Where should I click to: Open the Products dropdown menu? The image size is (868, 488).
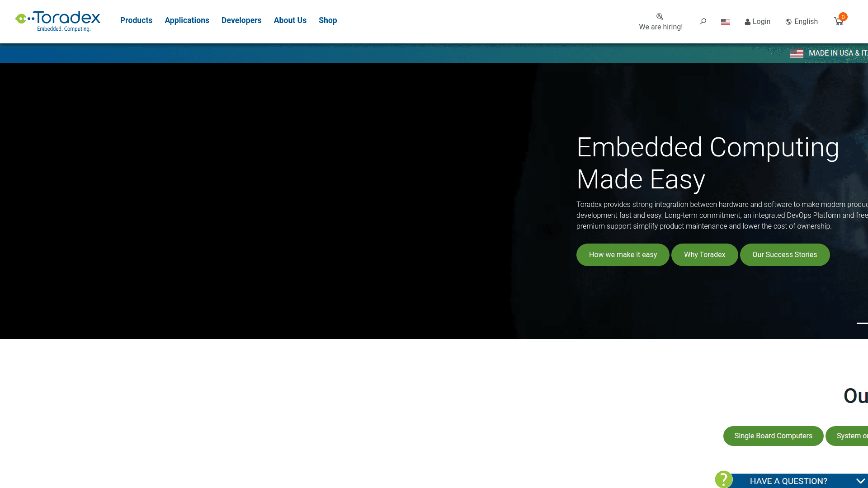[x=136, y=20]
